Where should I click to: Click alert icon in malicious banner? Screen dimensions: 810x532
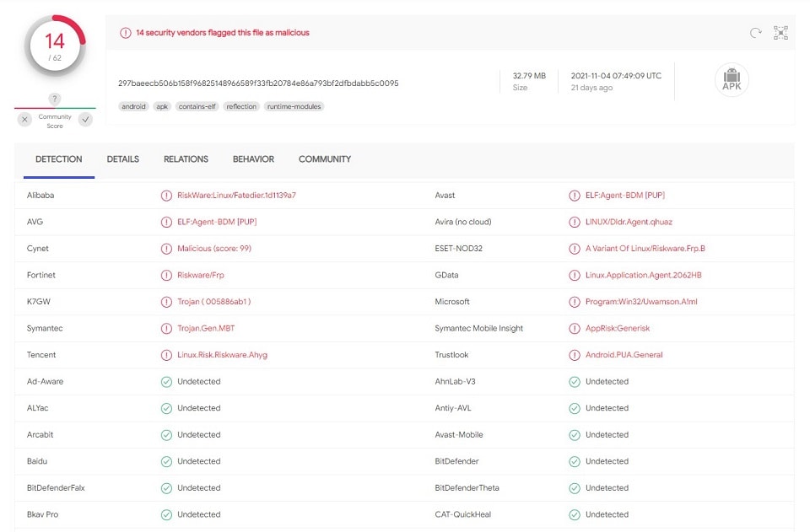[126, 33]
